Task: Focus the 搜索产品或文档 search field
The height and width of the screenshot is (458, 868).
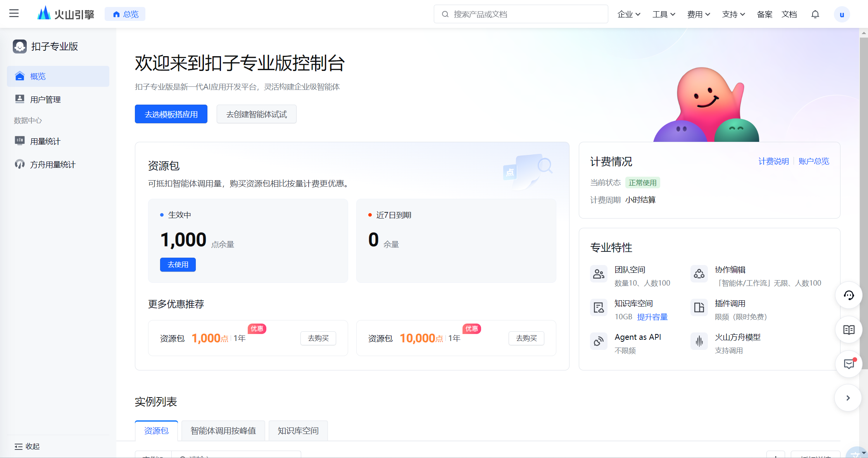Action: pyautogui.click(x=521, y=14)
